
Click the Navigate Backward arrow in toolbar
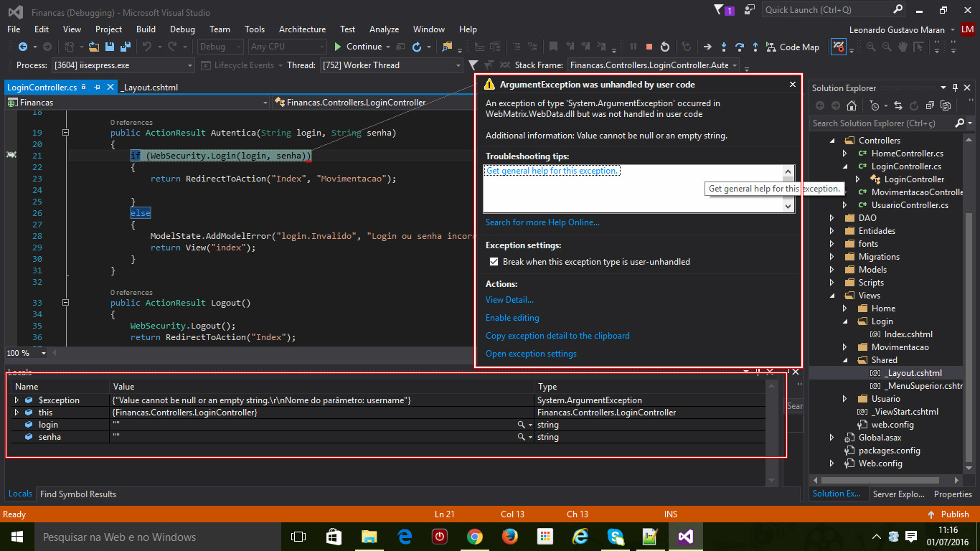[x=23, y=47]
